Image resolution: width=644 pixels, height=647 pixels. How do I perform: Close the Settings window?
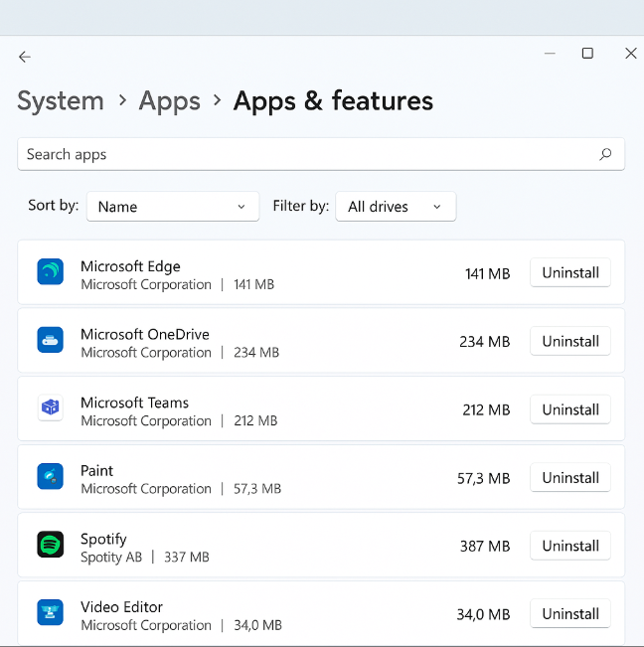click(x=631, y=54)
